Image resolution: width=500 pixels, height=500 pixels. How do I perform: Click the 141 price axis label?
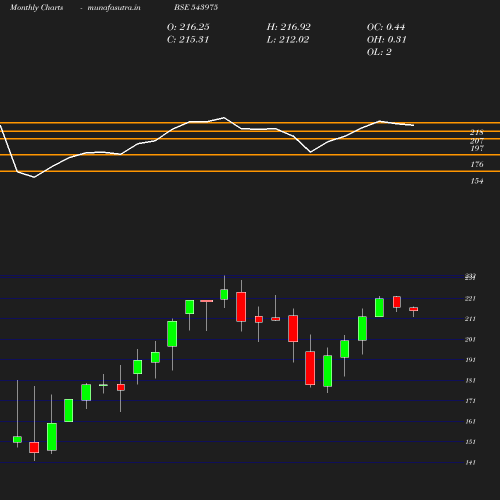pos(470,463)
